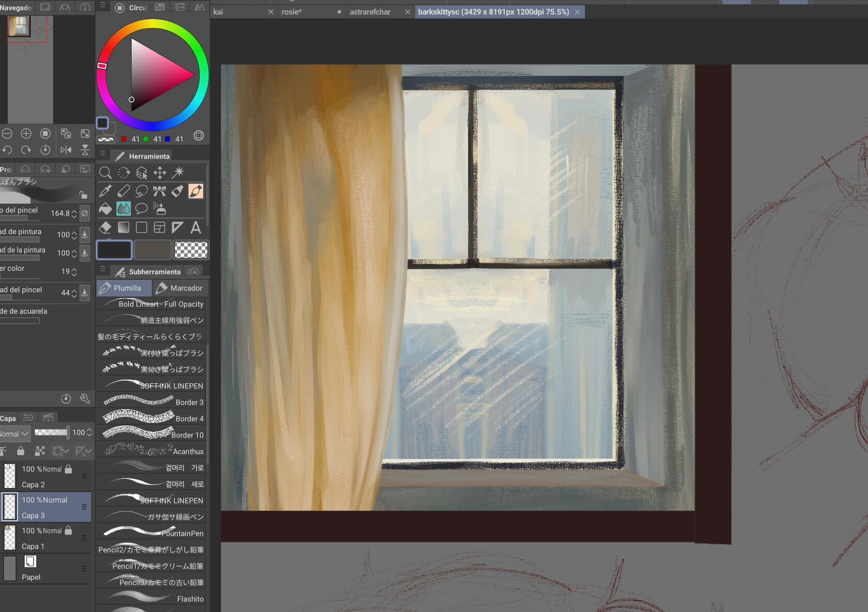
Task: Select the Eraser tool
Action: pyautogui.click(x=105, y=227)
